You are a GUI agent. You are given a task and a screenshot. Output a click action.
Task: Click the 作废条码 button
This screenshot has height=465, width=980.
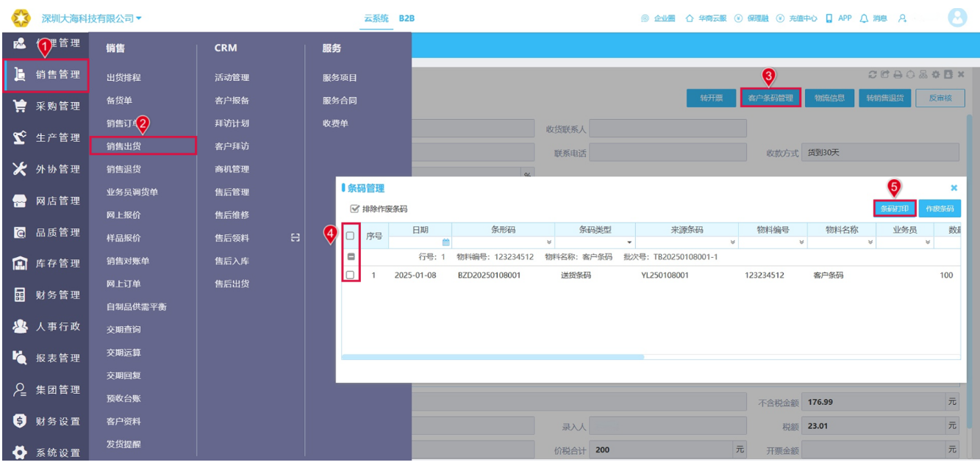[940, 209]
